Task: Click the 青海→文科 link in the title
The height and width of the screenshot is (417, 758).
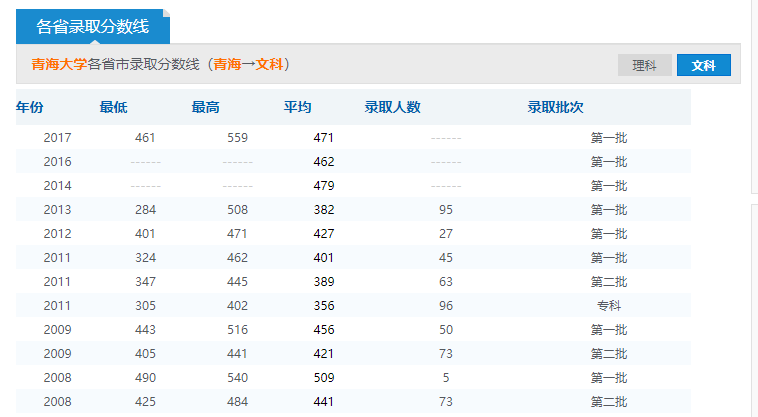Action: (248, 64)
